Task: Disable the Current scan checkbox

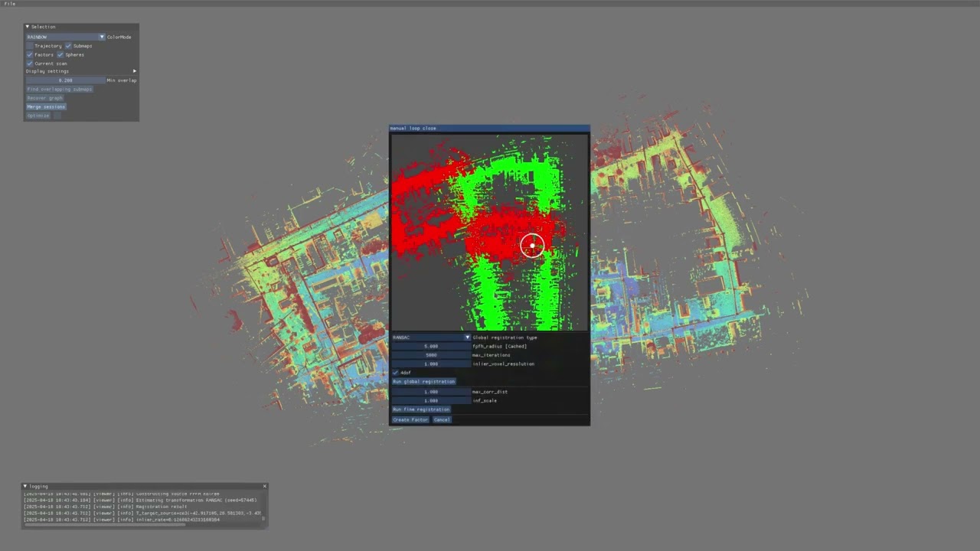Action: [x=30, y=64]
